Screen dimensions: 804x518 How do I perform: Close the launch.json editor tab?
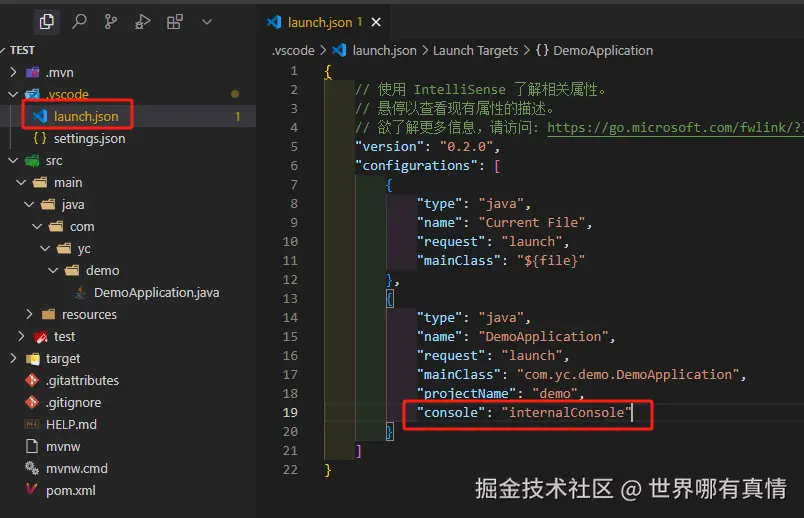376,22
